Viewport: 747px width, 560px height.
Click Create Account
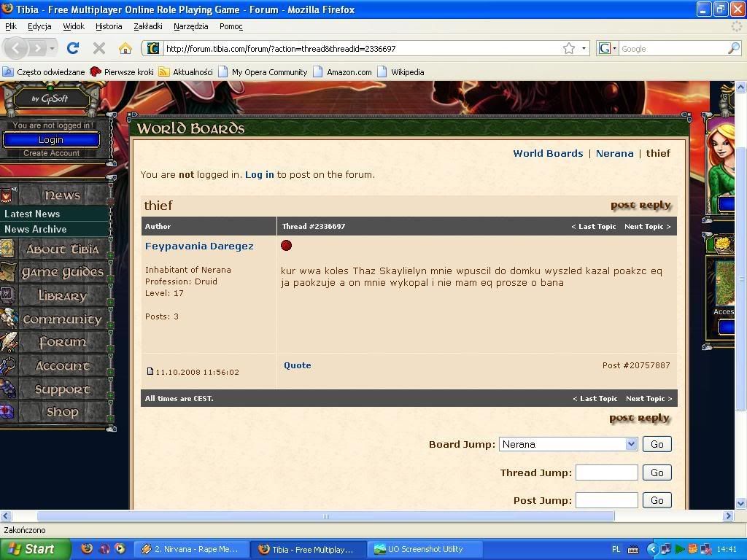click(x=52, y=153)
